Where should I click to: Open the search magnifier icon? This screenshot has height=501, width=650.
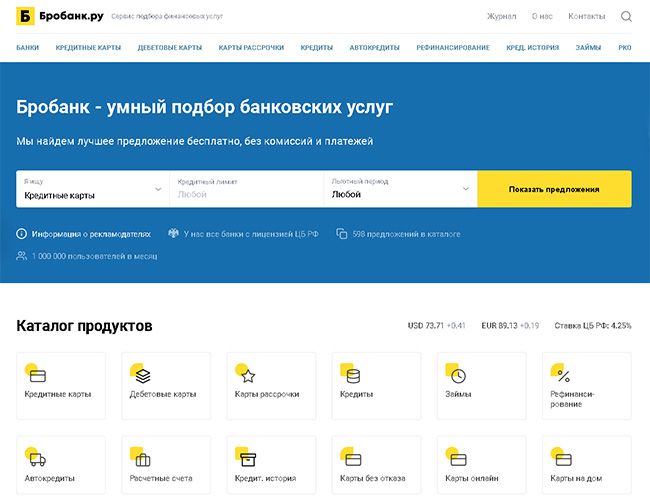point(626,17)
